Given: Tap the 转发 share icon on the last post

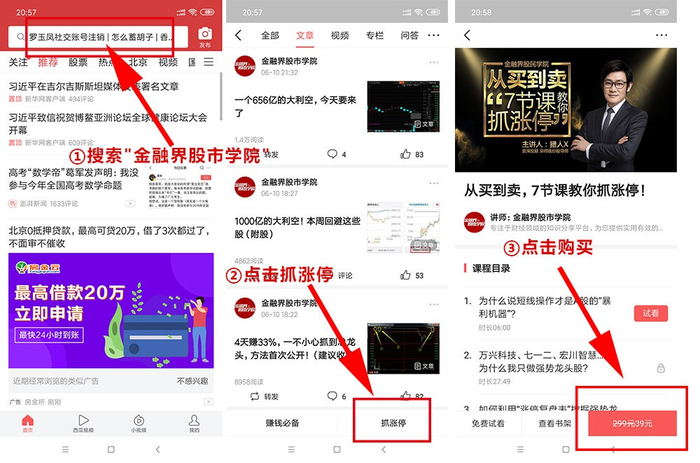Looking at the screenshot, I should (254, 396).
